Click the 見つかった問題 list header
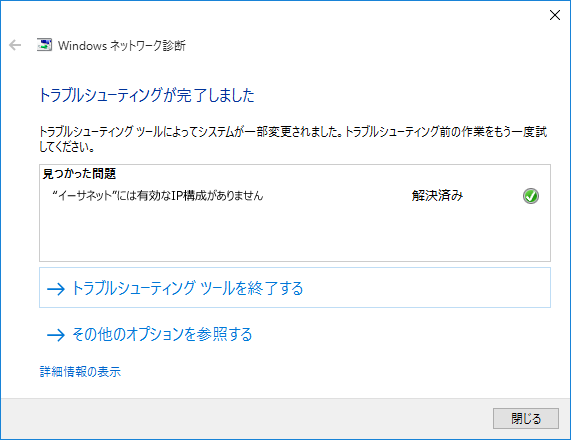The height and width of the screenshot is (440, 571). click(x=79, y=173)
